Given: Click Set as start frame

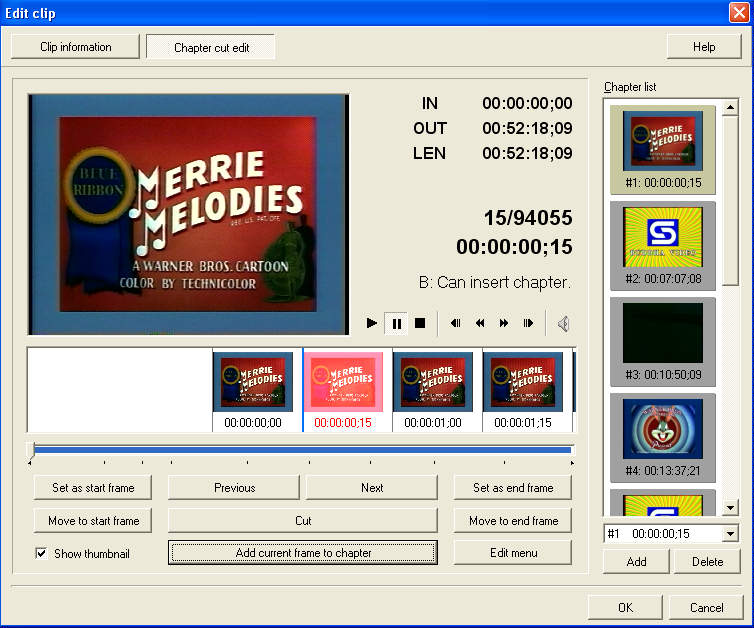Looking at the screenshot, I should [93, 488].
